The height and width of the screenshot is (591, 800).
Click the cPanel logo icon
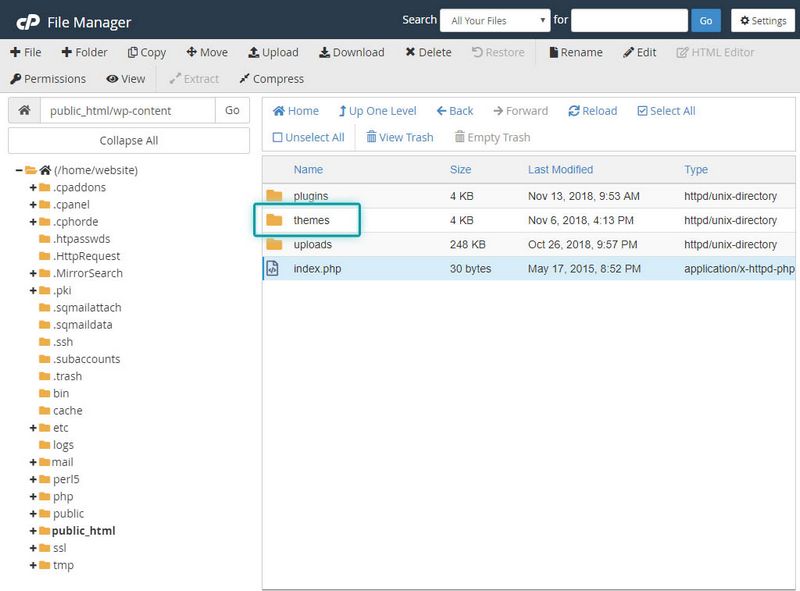tap(28, 22)
